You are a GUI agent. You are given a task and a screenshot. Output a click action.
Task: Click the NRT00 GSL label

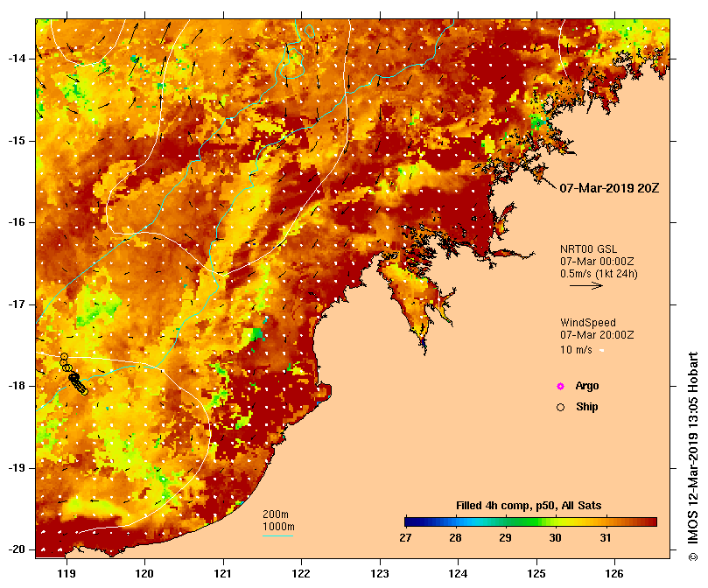[x=588, y=248]
